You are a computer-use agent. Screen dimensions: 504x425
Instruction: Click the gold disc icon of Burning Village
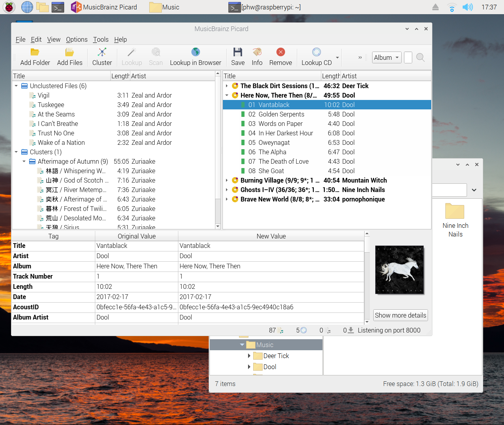point(235,180)
